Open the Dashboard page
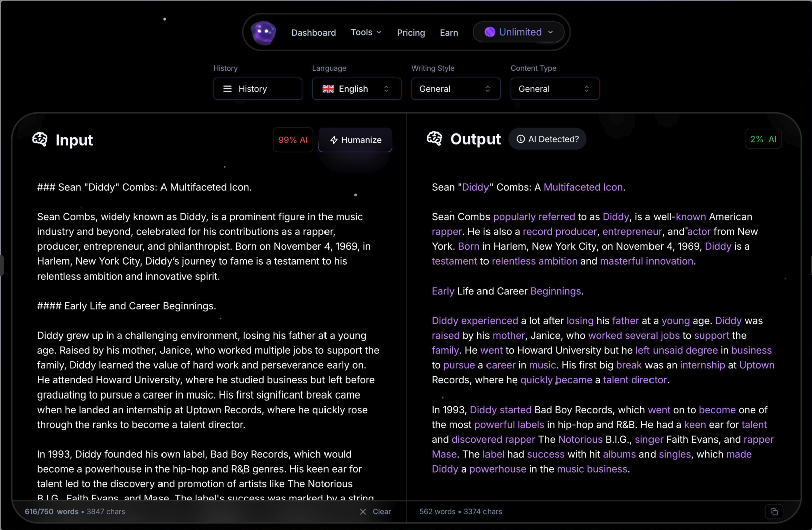This screenshot has width=812, height=530. click(313, 33)
